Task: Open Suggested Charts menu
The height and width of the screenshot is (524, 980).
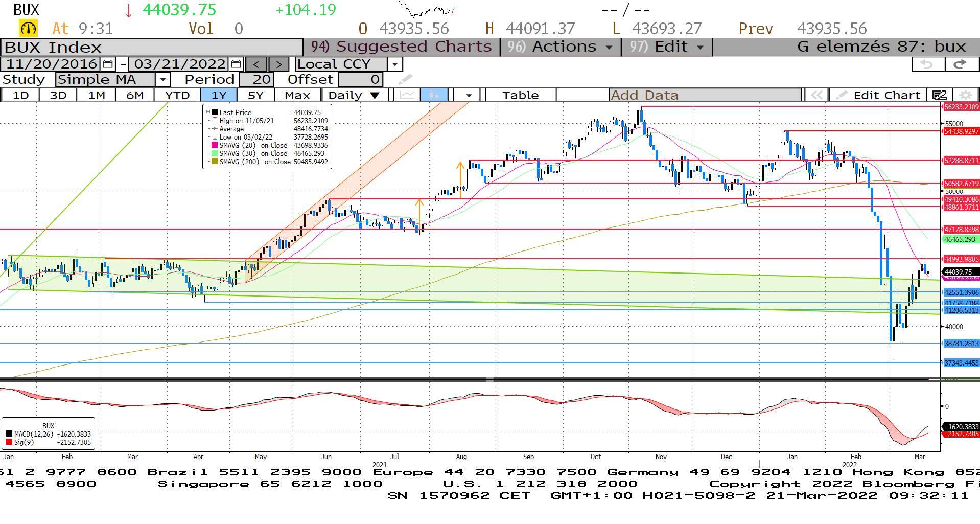Action: (402, 47)
